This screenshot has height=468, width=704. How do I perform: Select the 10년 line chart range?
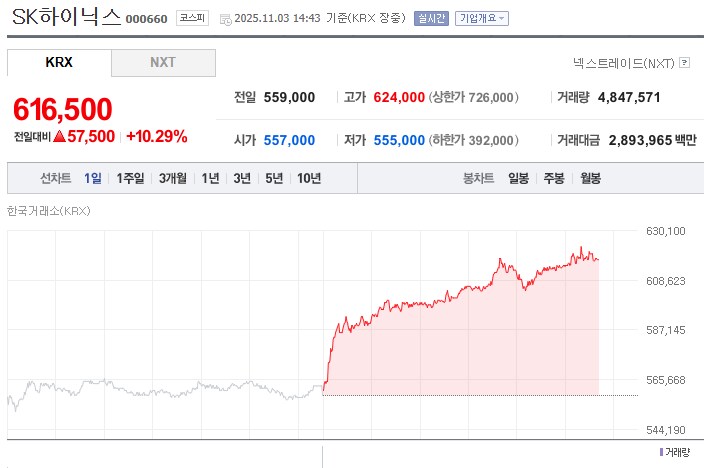(309, 178)
